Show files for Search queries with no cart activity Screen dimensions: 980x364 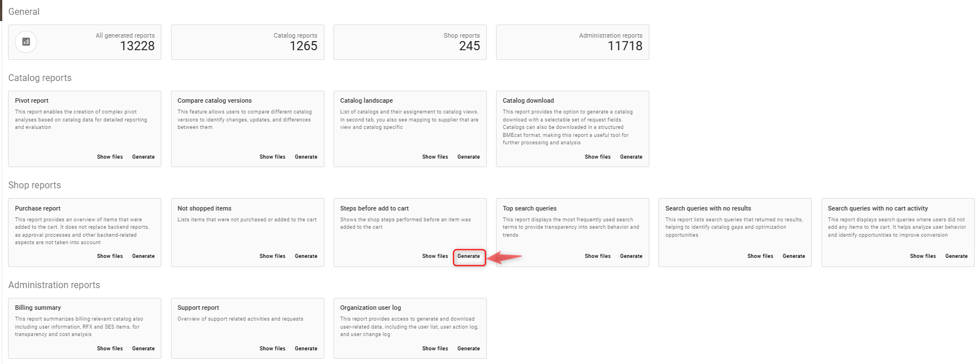coord(922,256)
